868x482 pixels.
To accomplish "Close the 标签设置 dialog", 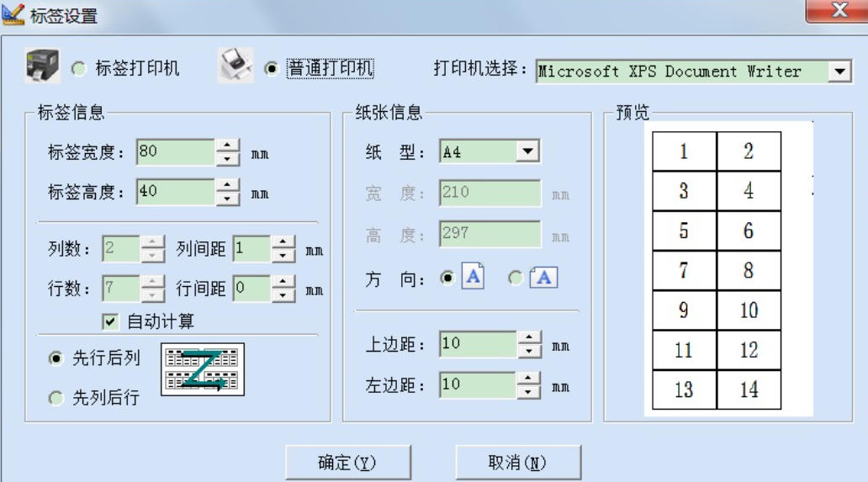I will point(839,10).
